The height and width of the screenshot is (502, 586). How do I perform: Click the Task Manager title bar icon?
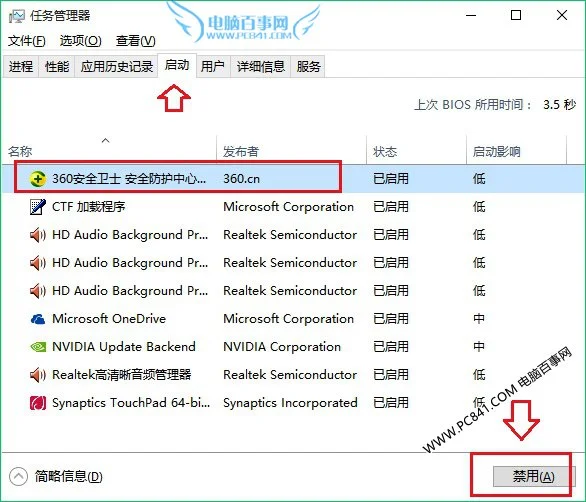click(x=17, y=16)
